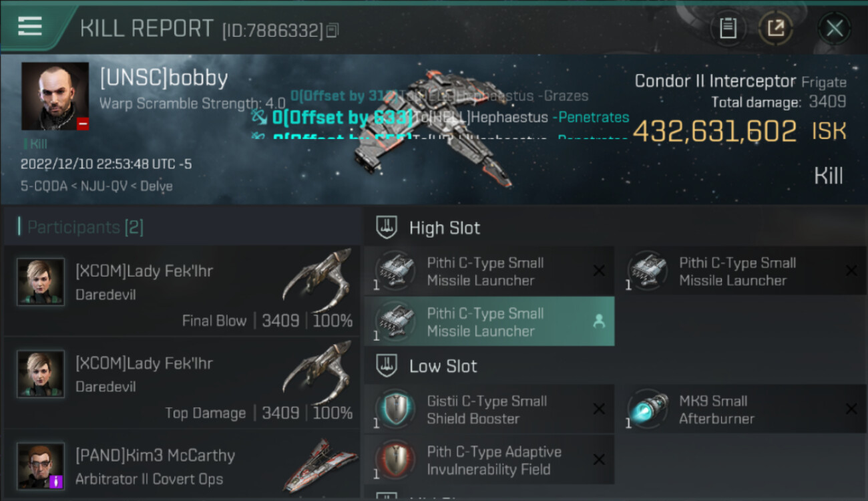The image size is (868, 501).
Task: Tap the second Pithi launcher in right column
Action: (740, 271)
